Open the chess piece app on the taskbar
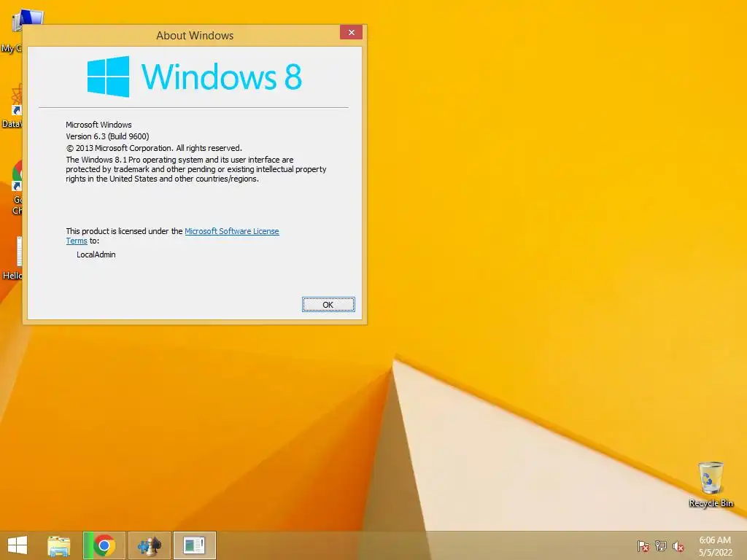Image resolution: width=747 pixels, height=560 pixels. tap(150, 545)
